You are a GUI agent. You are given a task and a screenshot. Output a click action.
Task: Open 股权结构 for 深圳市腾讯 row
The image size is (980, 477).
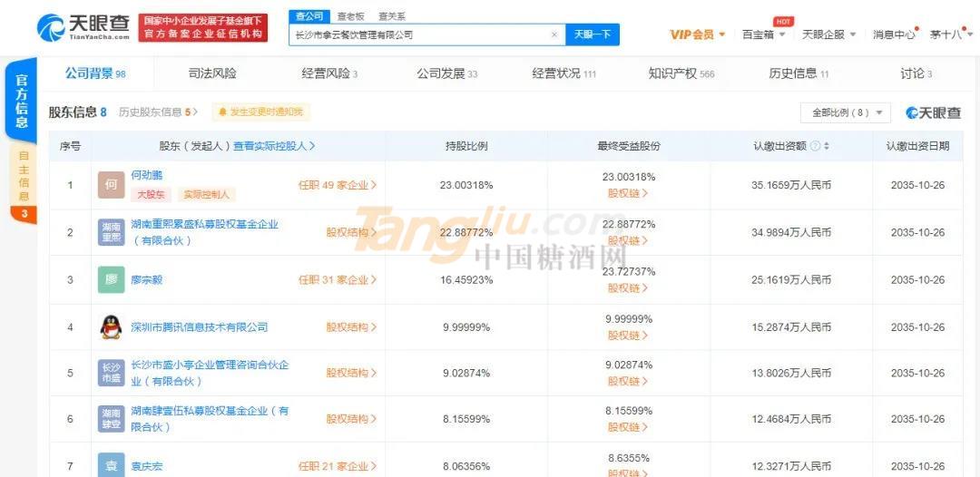click(351, 327)
